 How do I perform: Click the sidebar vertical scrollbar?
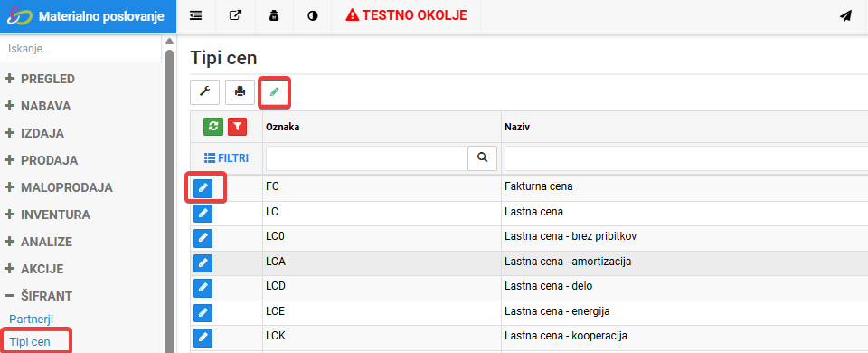[x=169, y=199]
